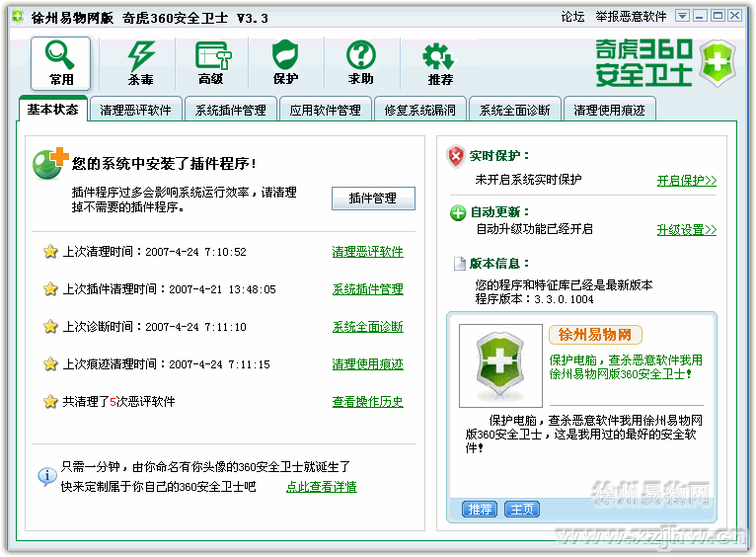Click the document icon beside 版本信息
This screenshot has width=756, height=557.
[x=460, y=264]
